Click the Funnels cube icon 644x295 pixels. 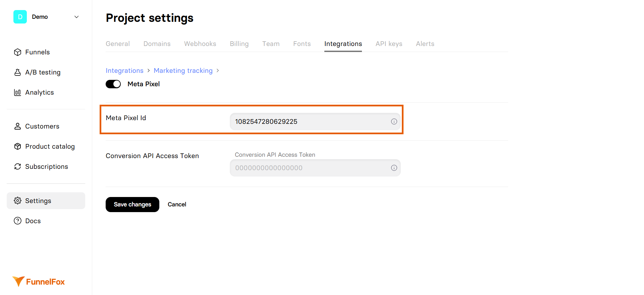pyautogui.click(x=17, y=52)
